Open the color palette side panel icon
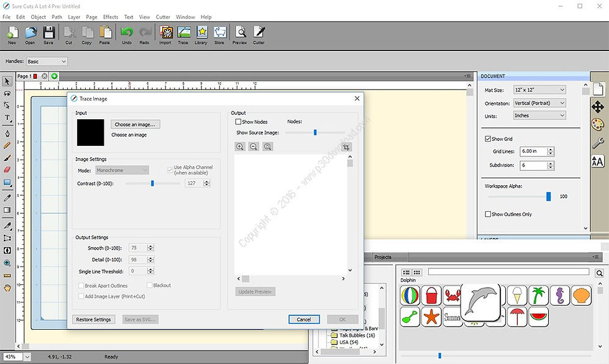The height and width of the screenshot is (364, 609). (x=598, y=125)
